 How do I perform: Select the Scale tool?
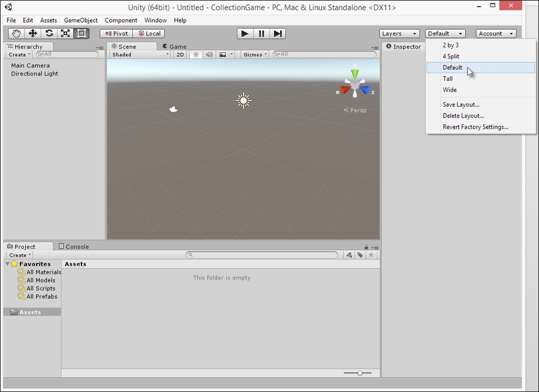(x=66, y=33)
